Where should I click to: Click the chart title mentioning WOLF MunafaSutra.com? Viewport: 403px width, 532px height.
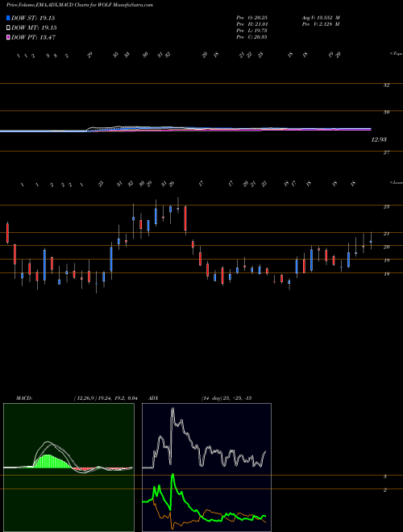click(80, 5)
